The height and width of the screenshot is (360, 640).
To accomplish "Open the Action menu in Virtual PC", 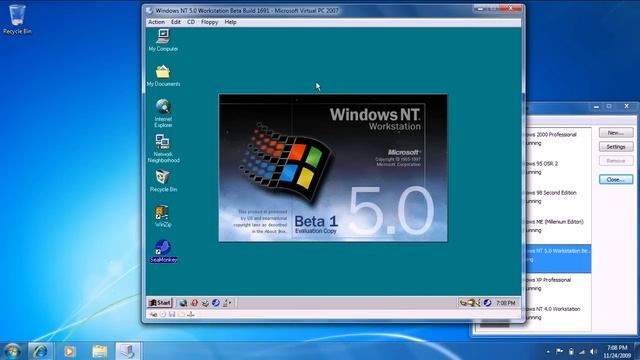I will coord(156,22).
